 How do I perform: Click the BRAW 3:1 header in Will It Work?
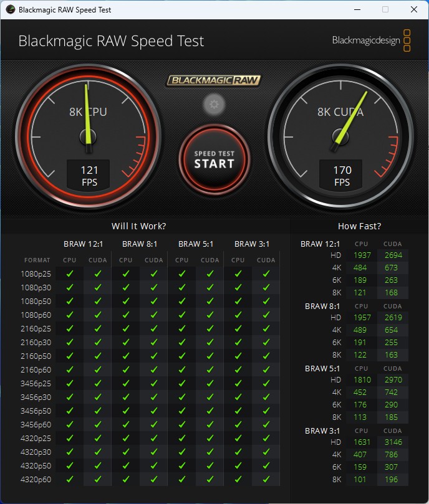click(x=252, y=244)
